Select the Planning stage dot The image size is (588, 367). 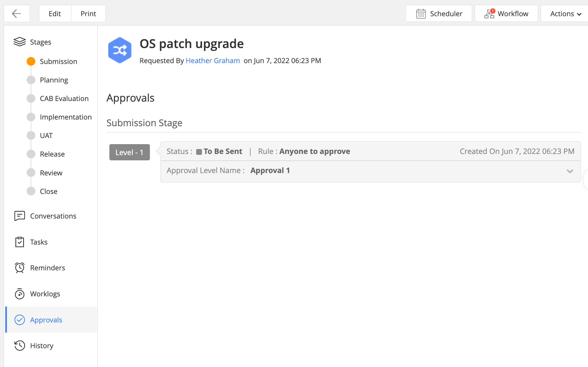(x=31, y=80)
